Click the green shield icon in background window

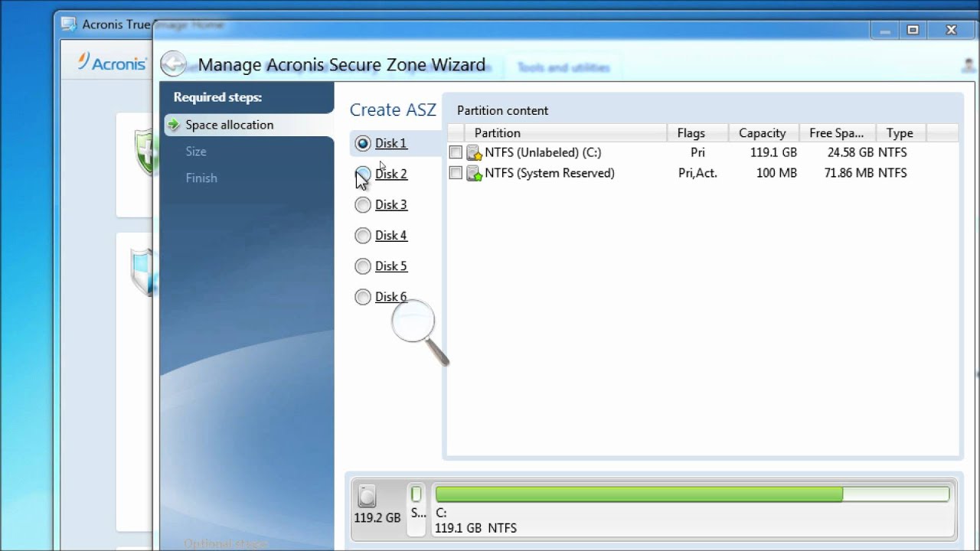[x=145, y=151]
